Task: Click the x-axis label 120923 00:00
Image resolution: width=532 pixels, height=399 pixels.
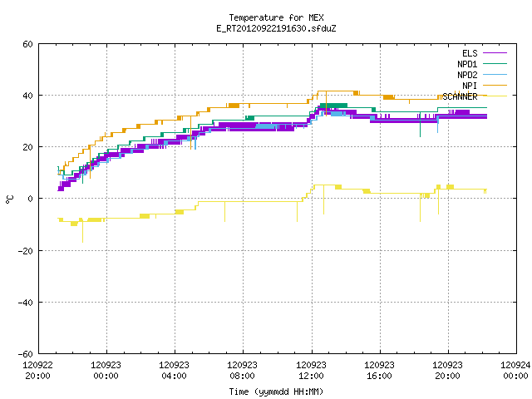Action: click(x=106, y=371)
